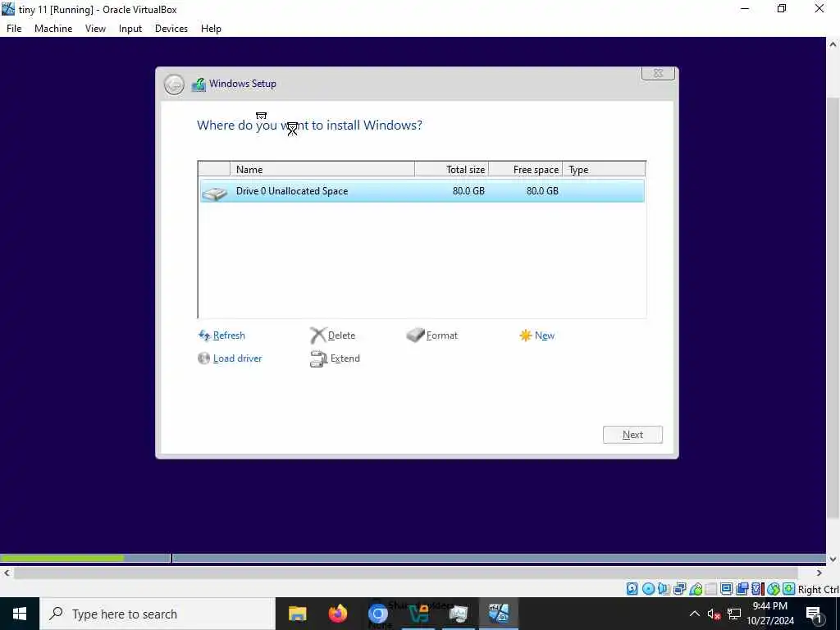Click the Name column header
840x630 pixels.
pos(322,169)
